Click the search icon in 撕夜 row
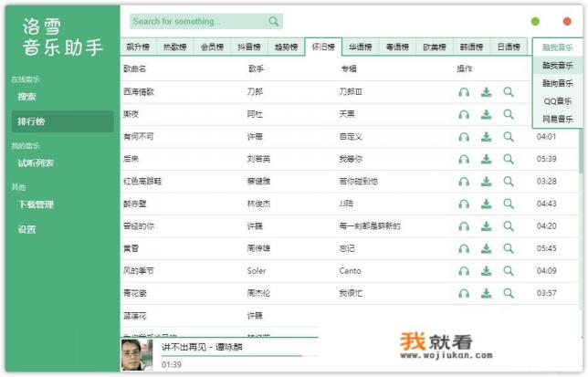Viewport: 588px width, 377px height. [x=509, y=114]
